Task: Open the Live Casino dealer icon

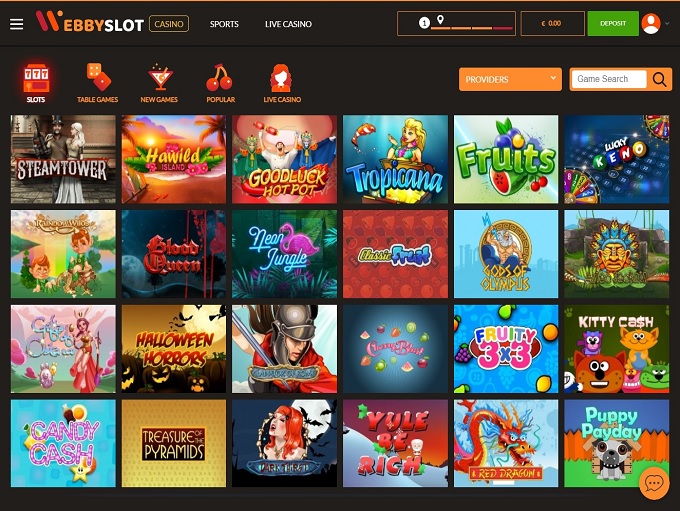Action: [x=281, y=78]
